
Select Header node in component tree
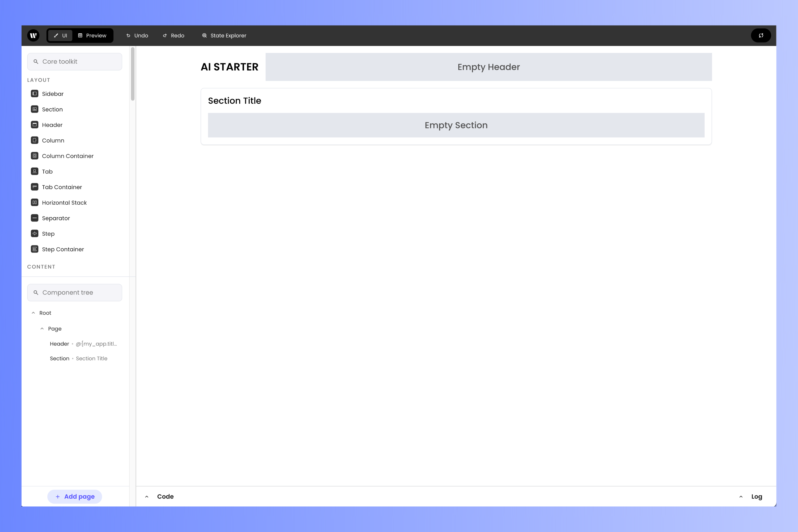coord(83,344)
